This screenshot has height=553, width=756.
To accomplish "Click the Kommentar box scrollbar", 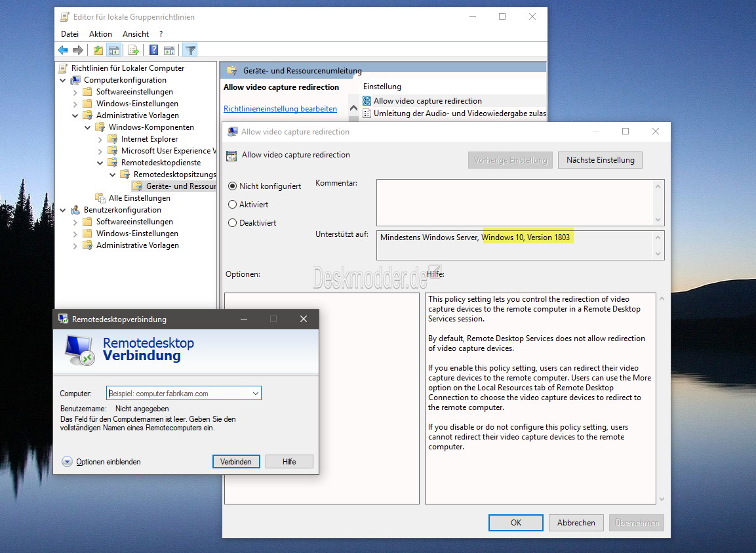I will click(658, 203).
